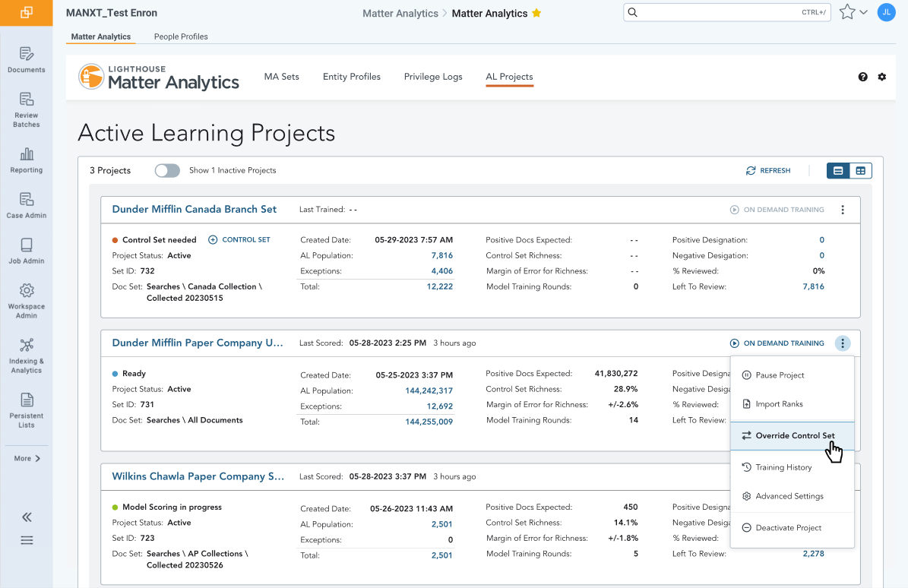Open Workspace Admin gear icon

click(27, 290)
